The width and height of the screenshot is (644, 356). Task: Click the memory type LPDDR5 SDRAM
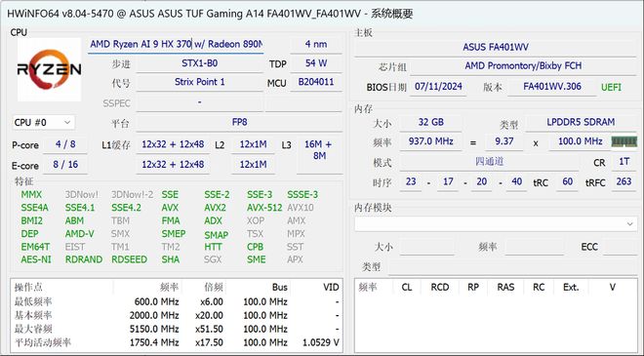(x=581, y=122)
